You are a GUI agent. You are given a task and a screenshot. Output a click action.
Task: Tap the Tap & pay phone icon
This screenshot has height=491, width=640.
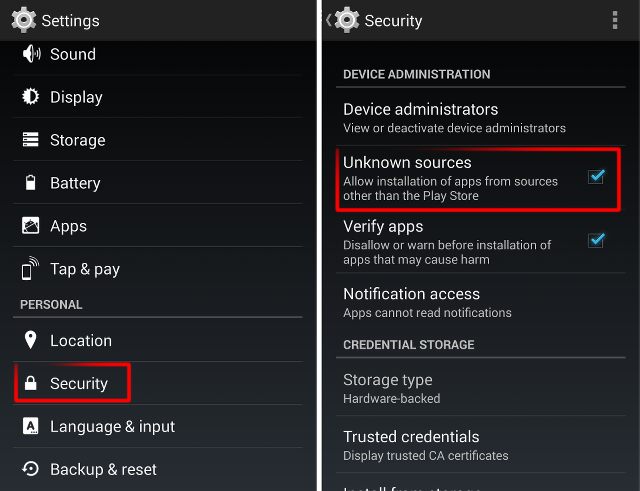(x=31, y=269)
